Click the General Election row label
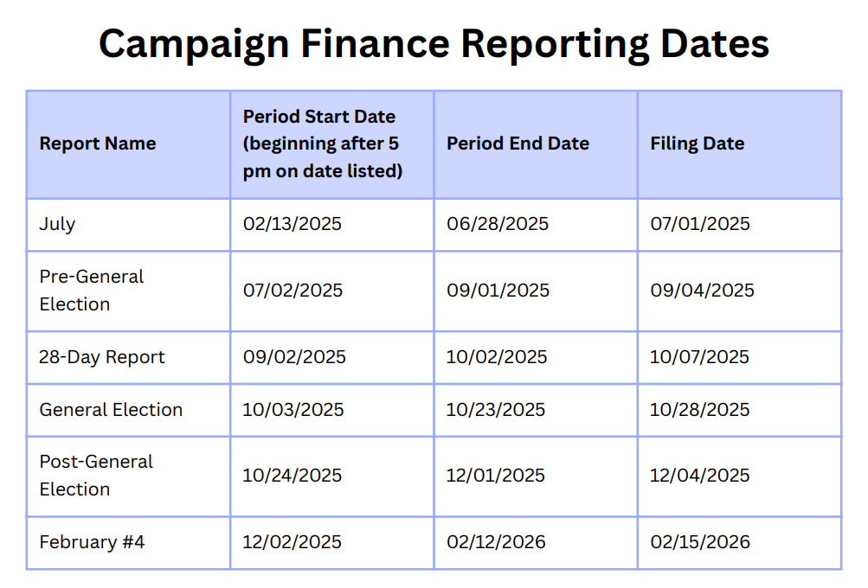This screenshot has width=868, height=588. pyautogui.click(x=111, y=410)
